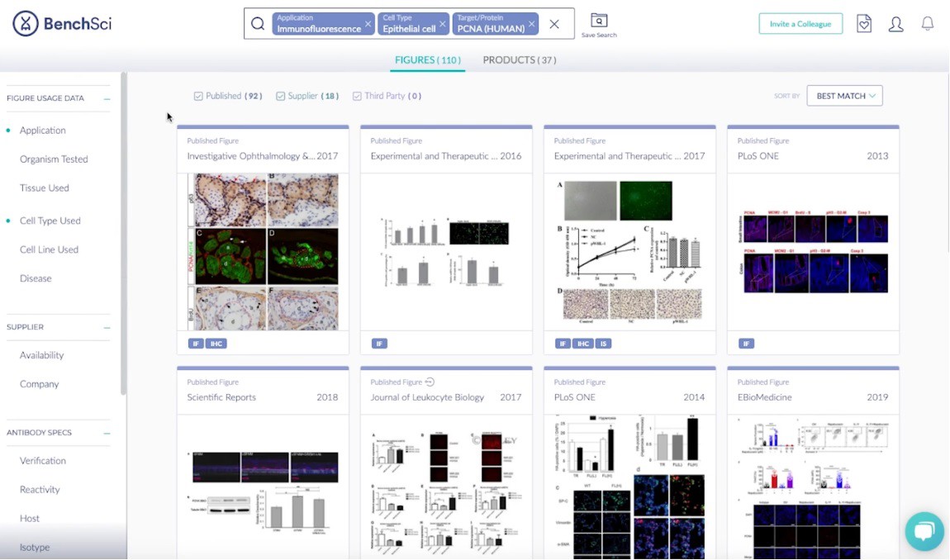This screenshot has height=560, width=950.
Task: Remove the Immunofluorescence application filter chip
Action: click(368, 24)
